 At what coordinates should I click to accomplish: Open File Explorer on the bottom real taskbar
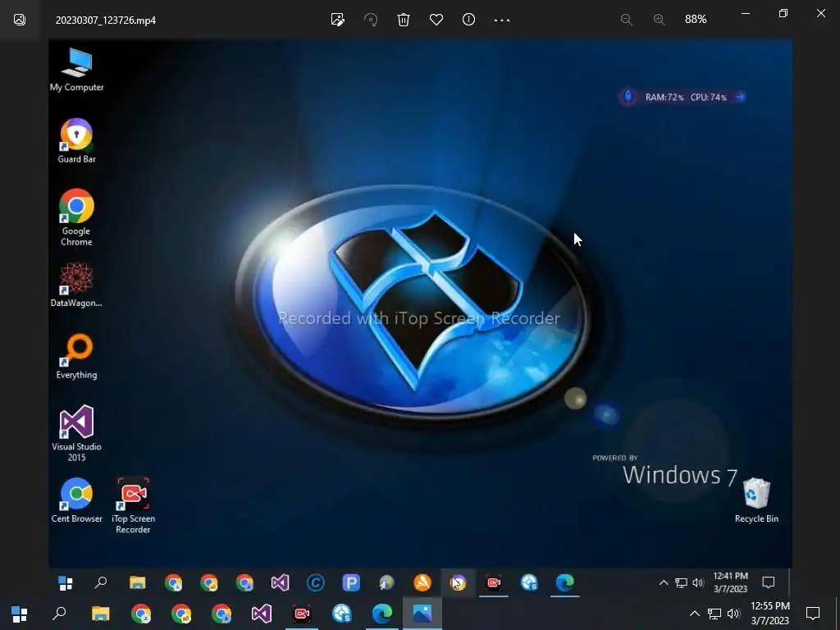(x=100, y=614)
